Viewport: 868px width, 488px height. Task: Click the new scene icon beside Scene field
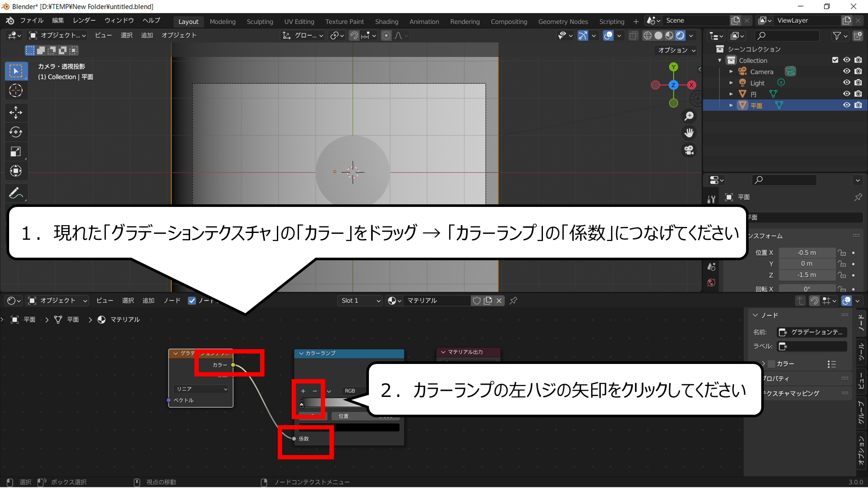(x=735, y=20)
